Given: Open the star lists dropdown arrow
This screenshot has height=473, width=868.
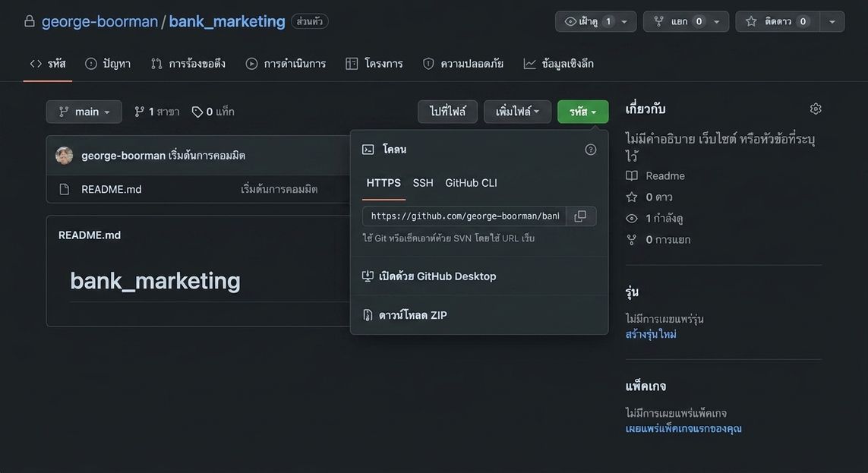Looking at the screenshot, I should pos(832,21).
